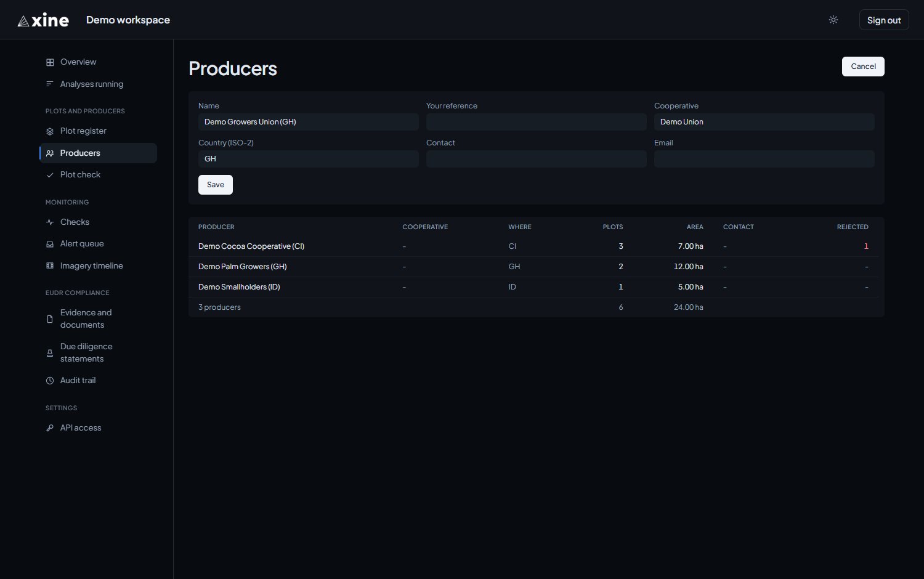Click the Plot register layers icon
Viewport: 924px width, 579px height.
(x=50, y=131)
